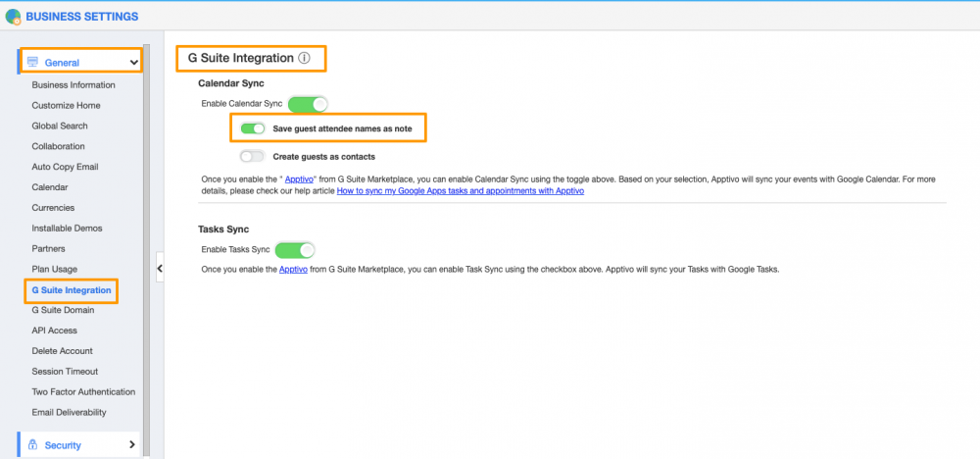This screenshot has width=980, height=459.
Task: Collapse the General section chevron
Action: click(133, 63)
